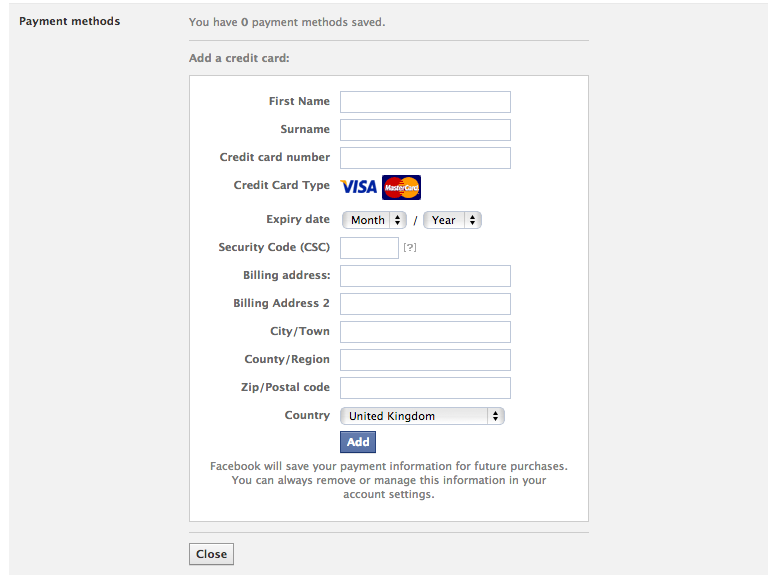Open the expiry Month dropdown
This screenshot has width=777, height=575.
point(374,220)
